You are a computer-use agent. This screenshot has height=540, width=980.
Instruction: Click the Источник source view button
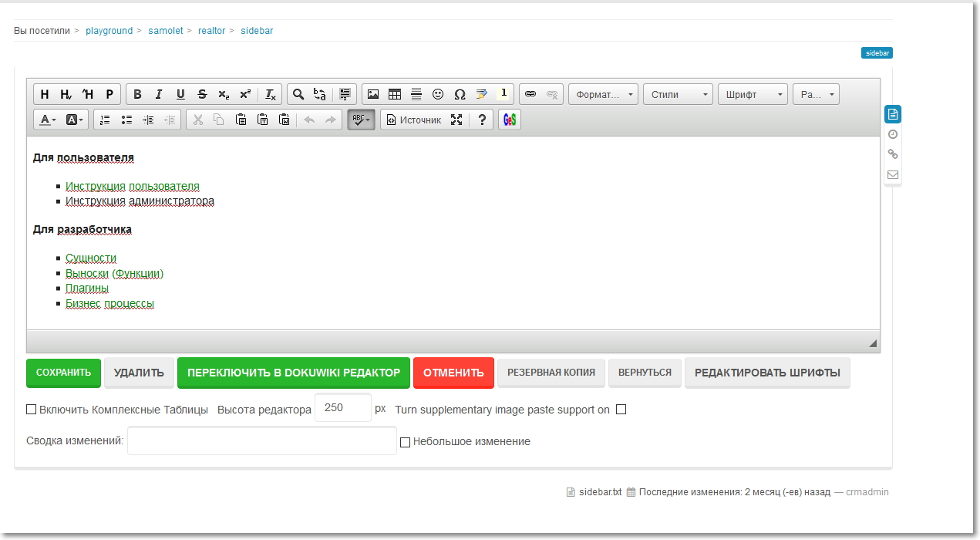(x=413, y=120)
